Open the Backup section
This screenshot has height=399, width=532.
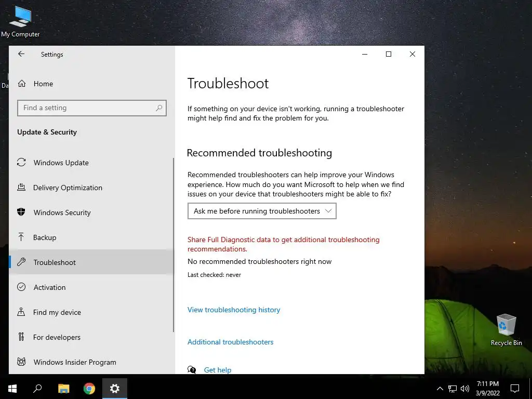91,237
